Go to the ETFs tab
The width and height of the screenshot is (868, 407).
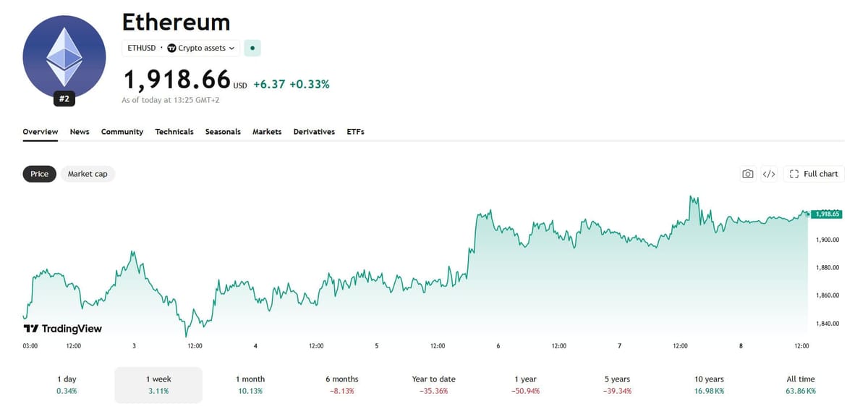(355, 132)
